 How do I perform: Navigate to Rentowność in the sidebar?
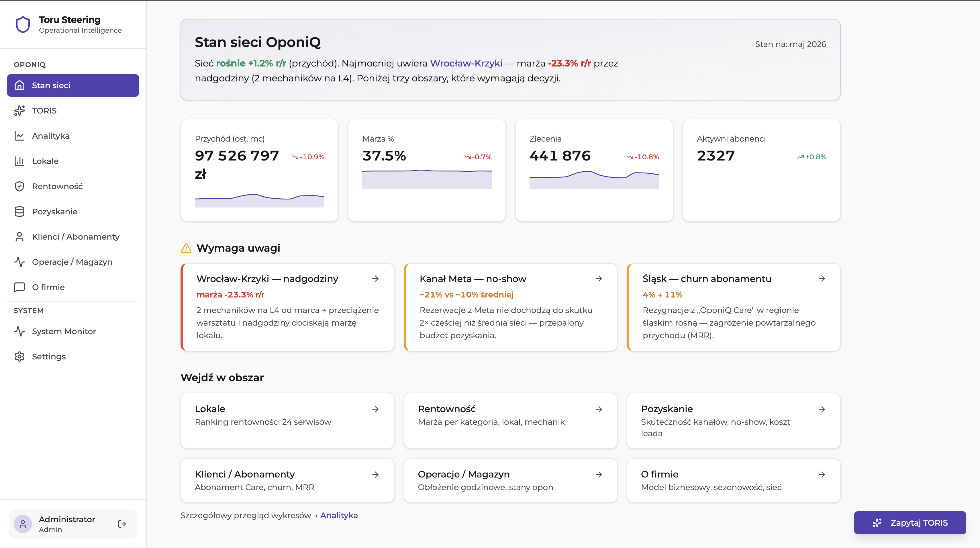click(x=73, y=187)
